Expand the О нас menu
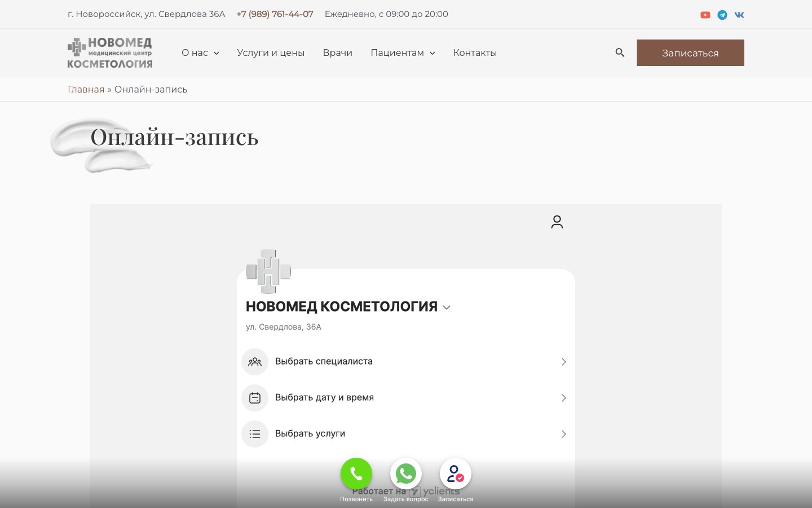 [200, 52]
